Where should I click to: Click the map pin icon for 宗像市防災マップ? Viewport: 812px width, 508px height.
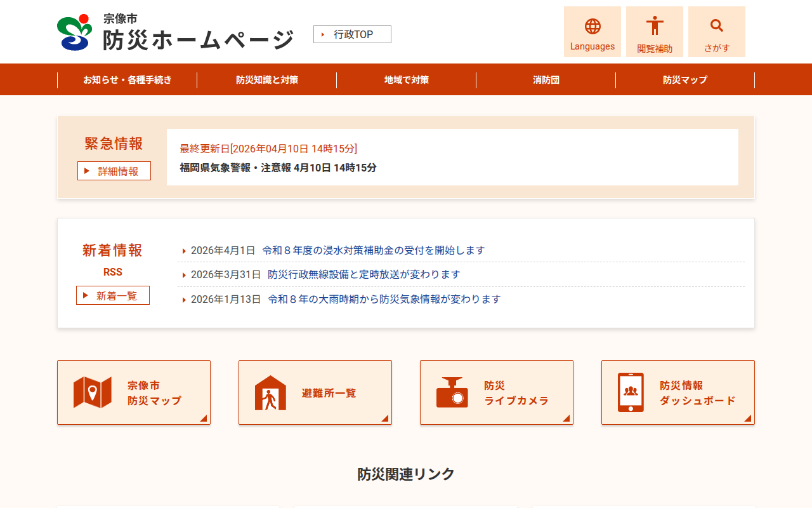(93, 392)
